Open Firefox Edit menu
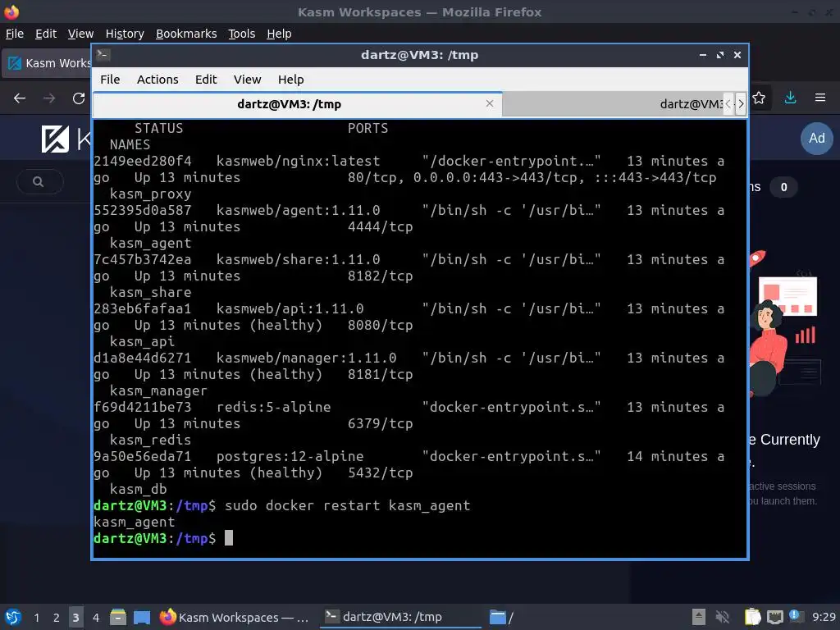This screenshot has width=840, height=630. (x=46, y=34)
